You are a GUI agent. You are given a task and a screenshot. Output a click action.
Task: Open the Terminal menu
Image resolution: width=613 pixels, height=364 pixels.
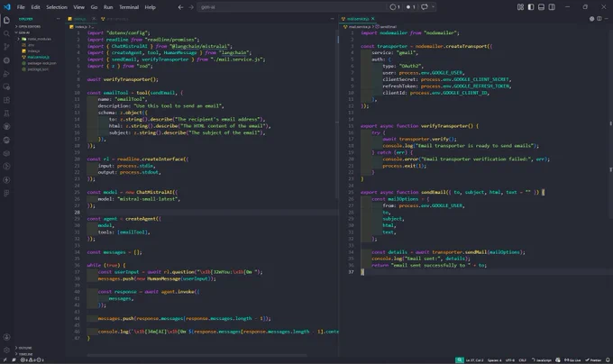129,7
